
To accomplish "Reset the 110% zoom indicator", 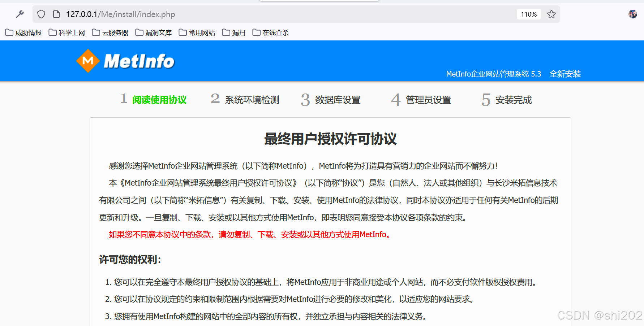I will tap(529, 14).
